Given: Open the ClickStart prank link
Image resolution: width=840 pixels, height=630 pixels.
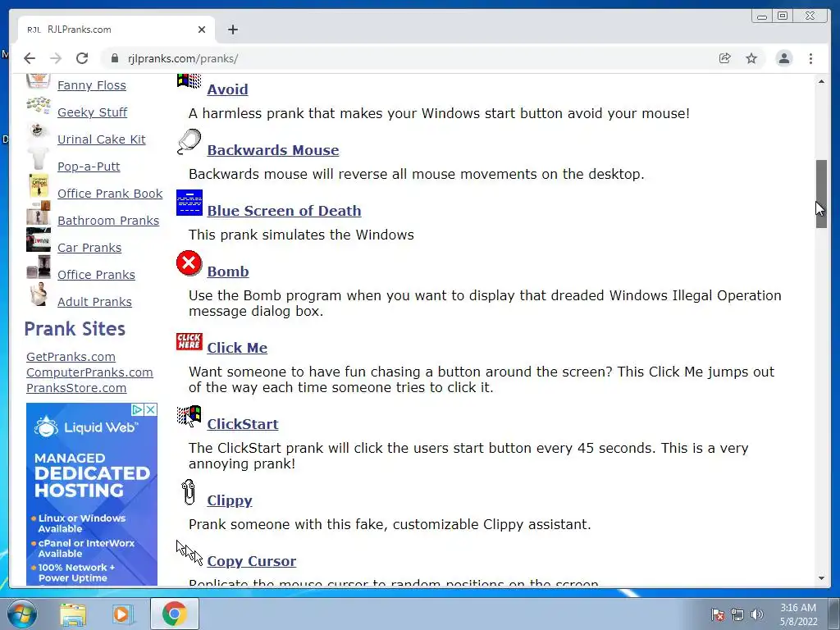Looking at the screenshot, I should pyautogui.click(x=243, y=424).
